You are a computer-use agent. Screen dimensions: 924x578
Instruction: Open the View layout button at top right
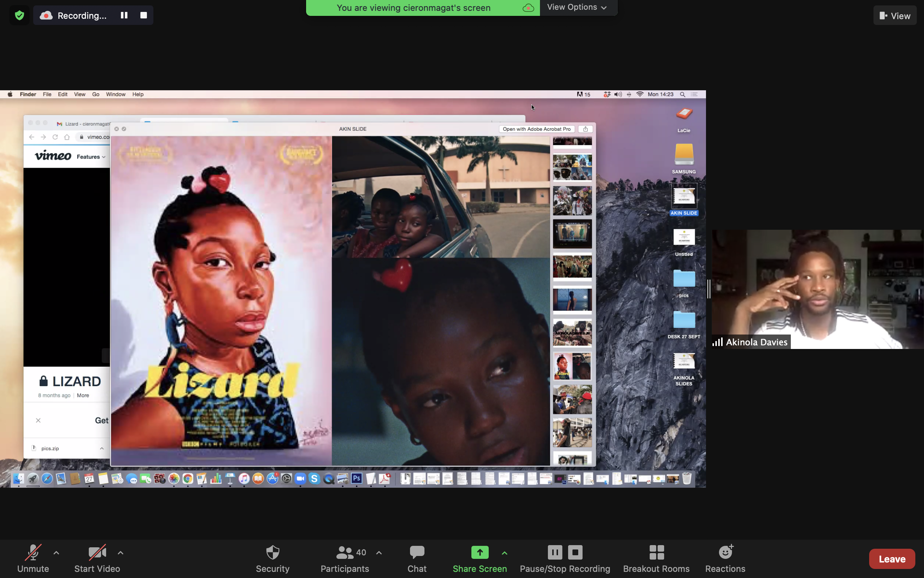895,16
